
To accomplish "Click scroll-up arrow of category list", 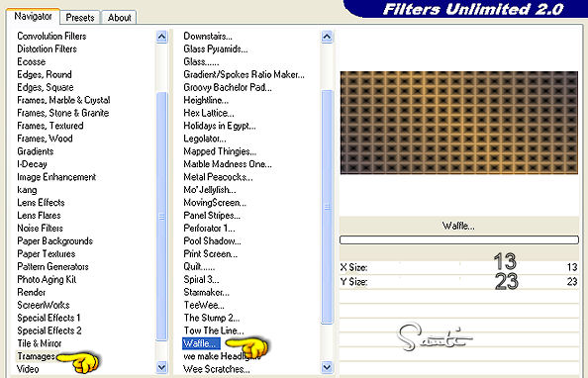I will click(161, 37).
